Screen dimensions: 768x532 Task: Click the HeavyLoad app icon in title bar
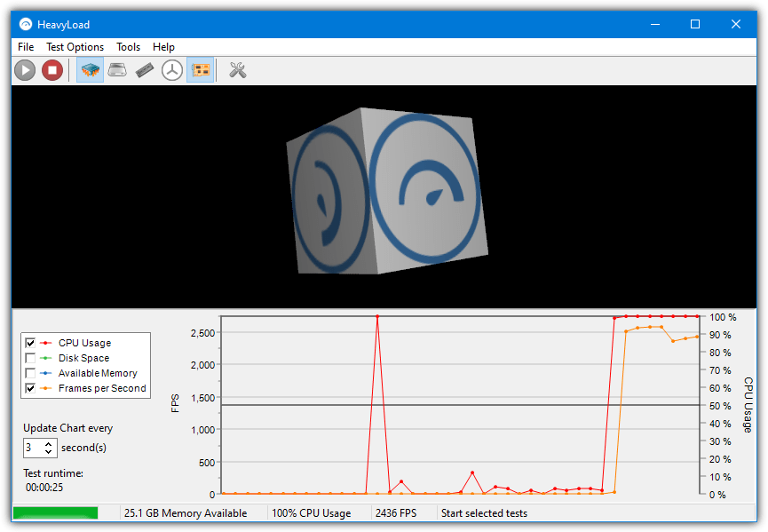pyautogui.click(x=26, y=24)
